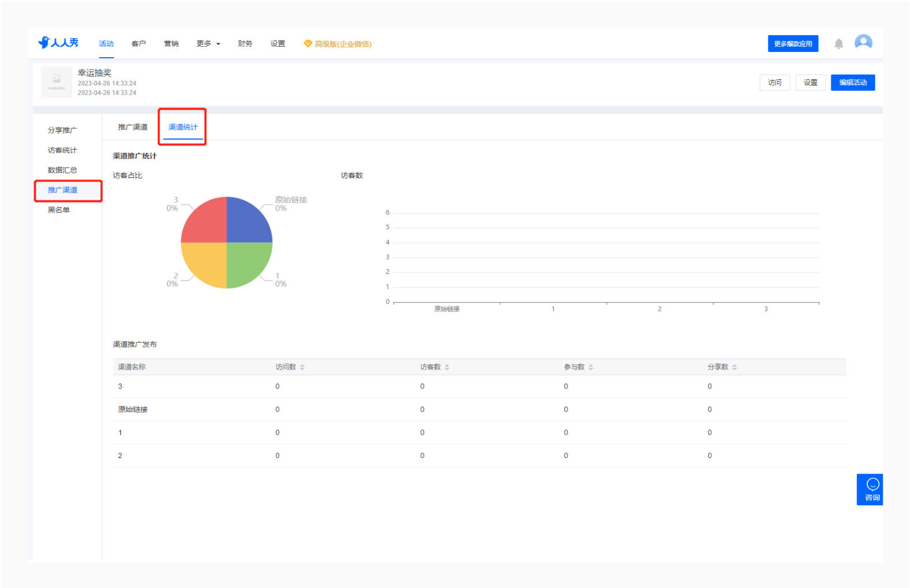Open the user avatar profile icon
Image resolution: width=910 pixels, height=588 pixels.
(x=863, y=43)
